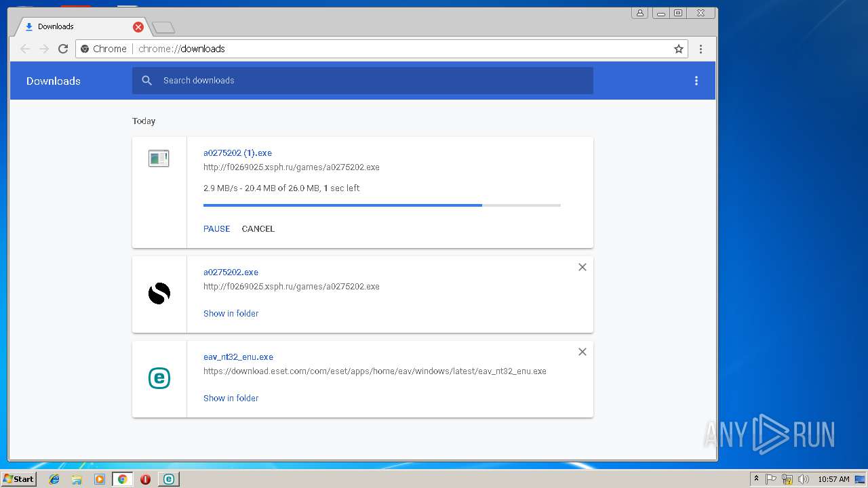
Task: Go back to previous page
Action: coord(25,49)
